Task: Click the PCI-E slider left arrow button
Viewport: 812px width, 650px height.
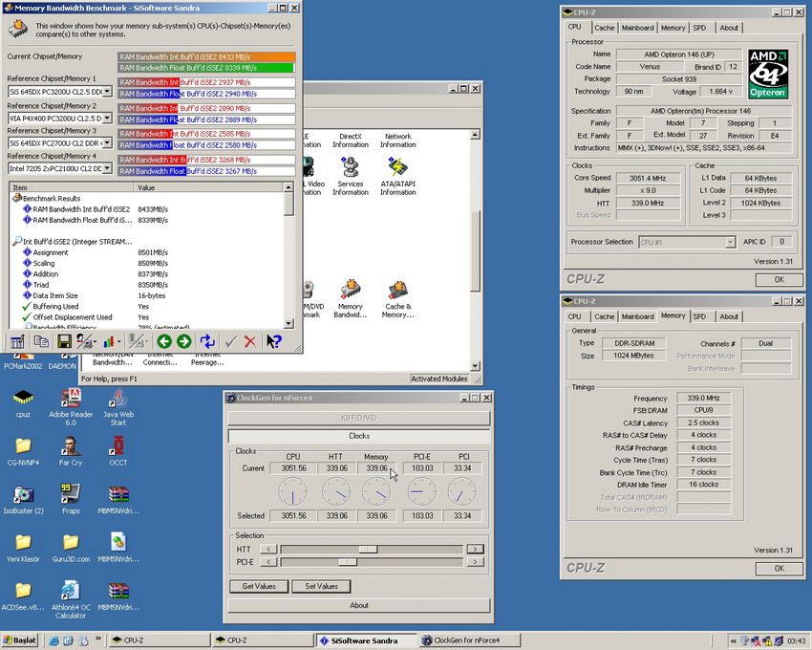Action: tap(268, 562)
